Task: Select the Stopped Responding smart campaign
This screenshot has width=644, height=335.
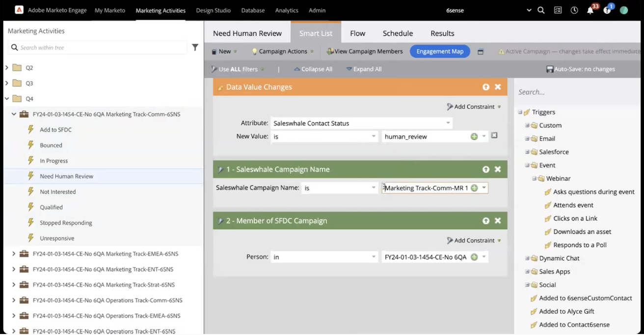Action: click(x=66, y=223)
